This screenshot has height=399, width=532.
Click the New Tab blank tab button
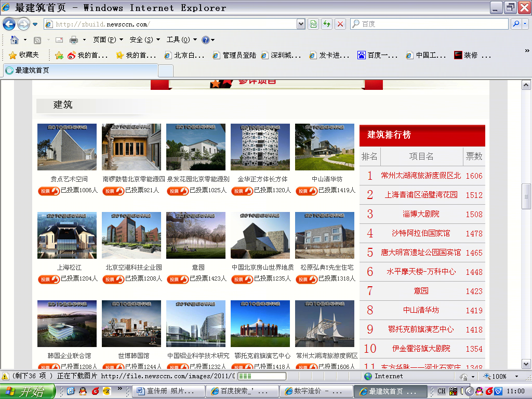(x=166, y=71)
